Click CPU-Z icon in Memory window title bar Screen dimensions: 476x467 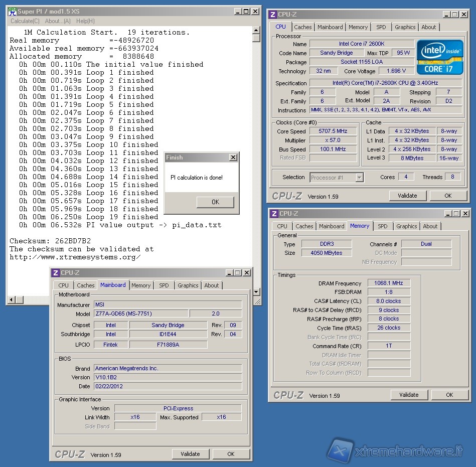(x=274, y=214)
